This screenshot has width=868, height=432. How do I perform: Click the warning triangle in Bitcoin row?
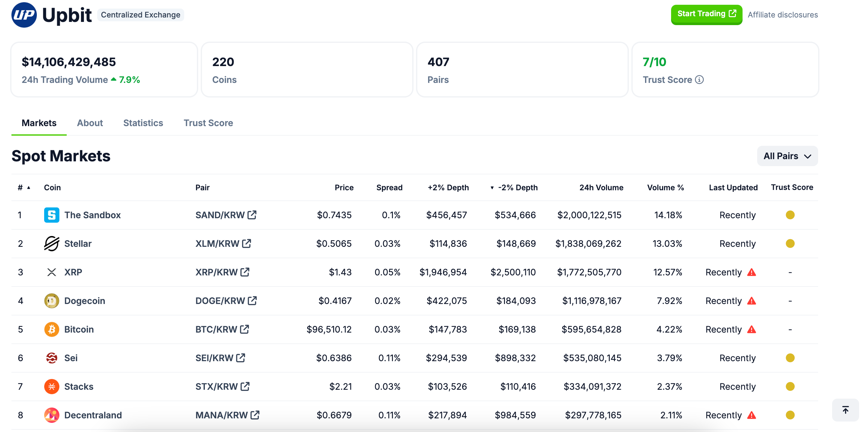[752, 329]
